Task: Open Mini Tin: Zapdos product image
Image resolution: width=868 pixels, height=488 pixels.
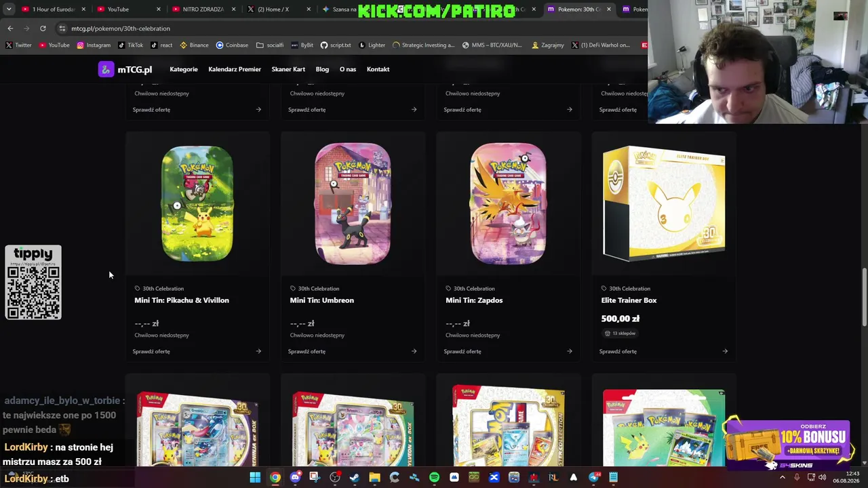Action: [508, 203]
